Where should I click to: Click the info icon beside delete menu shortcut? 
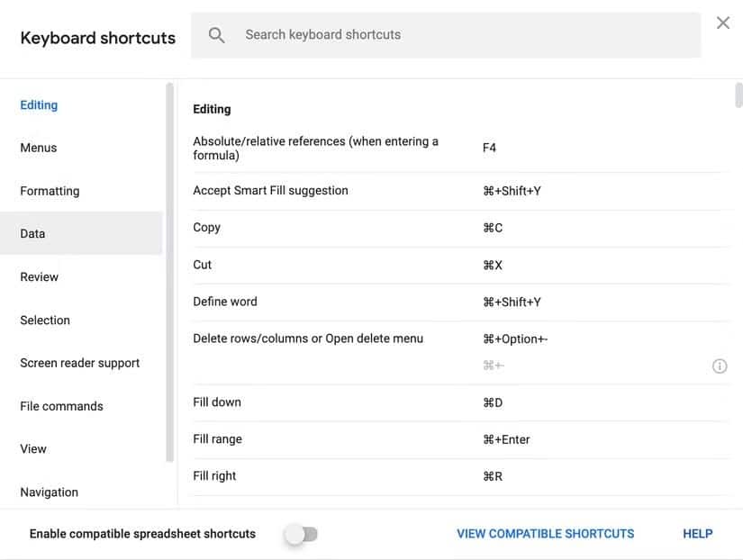(x=719, y=365)
